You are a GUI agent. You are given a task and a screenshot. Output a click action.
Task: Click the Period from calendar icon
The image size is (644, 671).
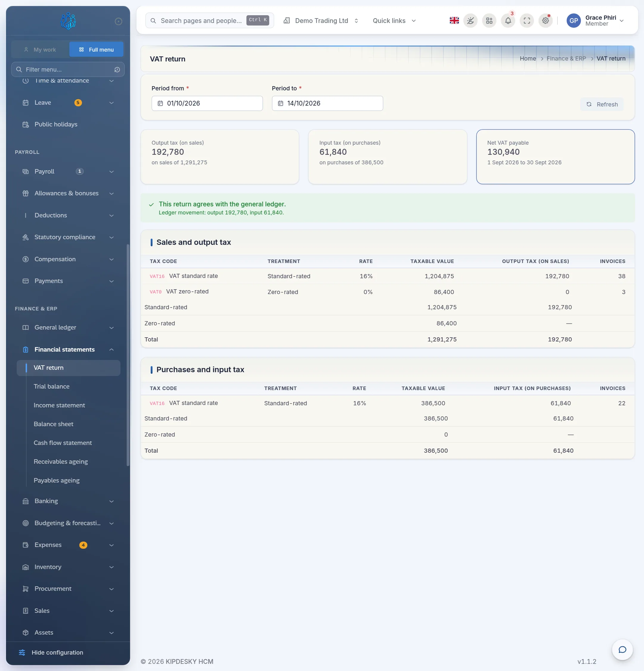coord(160,103)
